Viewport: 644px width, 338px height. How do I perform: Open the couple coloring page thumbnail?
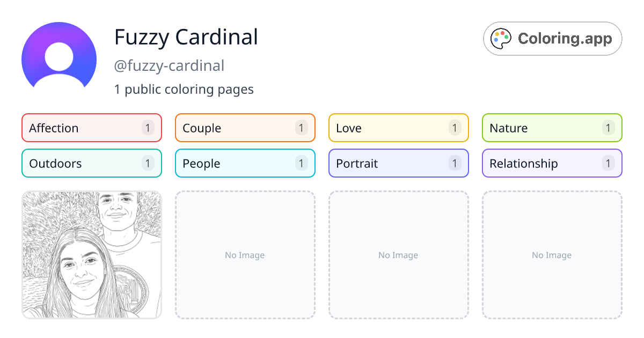click(x=91, y=255)
